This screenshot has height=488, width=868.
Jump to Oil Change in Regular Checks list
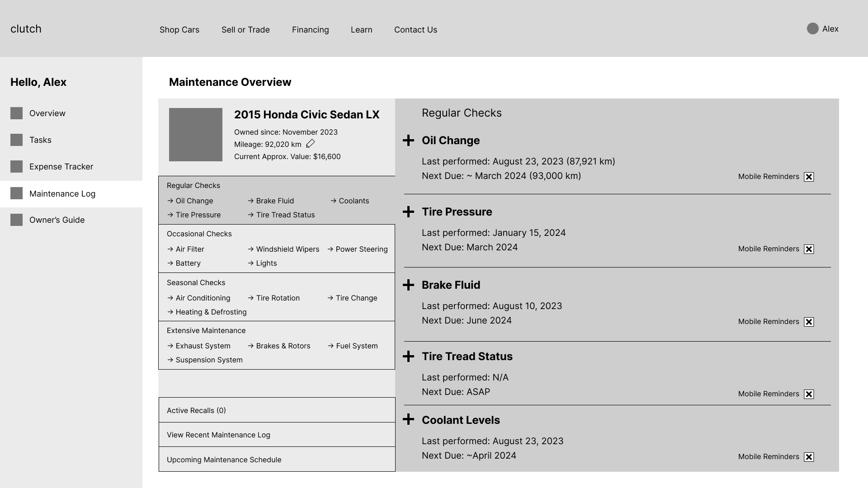pos(190,201)
